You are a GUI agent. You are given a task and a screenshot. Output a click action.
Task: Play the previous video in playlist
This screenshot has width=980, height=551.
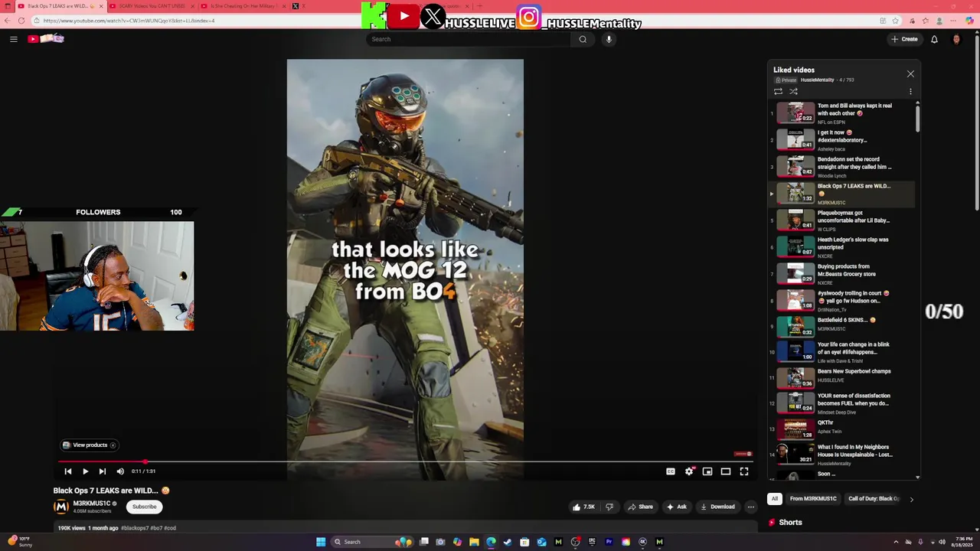[68, 471]
